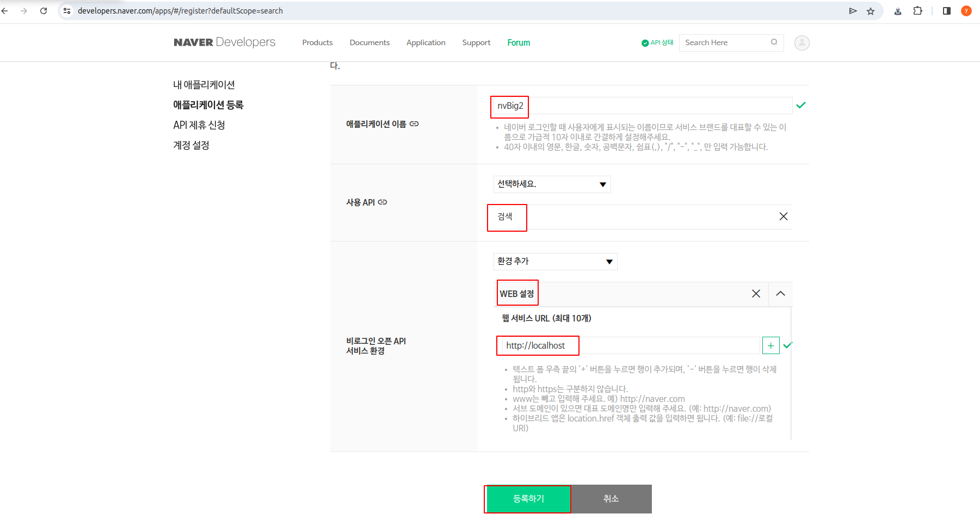Viewport: 980px width, 520px height.
Task: Click the search magnifier icon in Search Here
Action: click(x=774, y=42)
